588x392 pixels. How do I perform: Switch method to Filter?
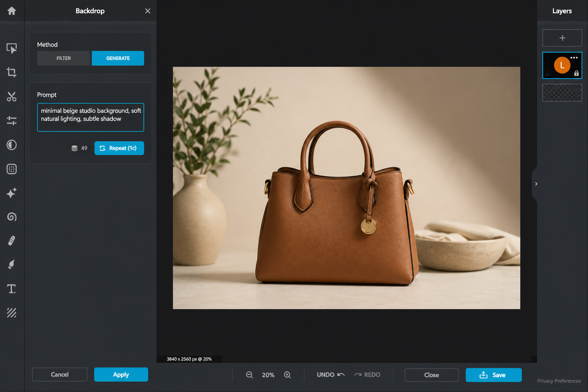(x=64, y=58)
